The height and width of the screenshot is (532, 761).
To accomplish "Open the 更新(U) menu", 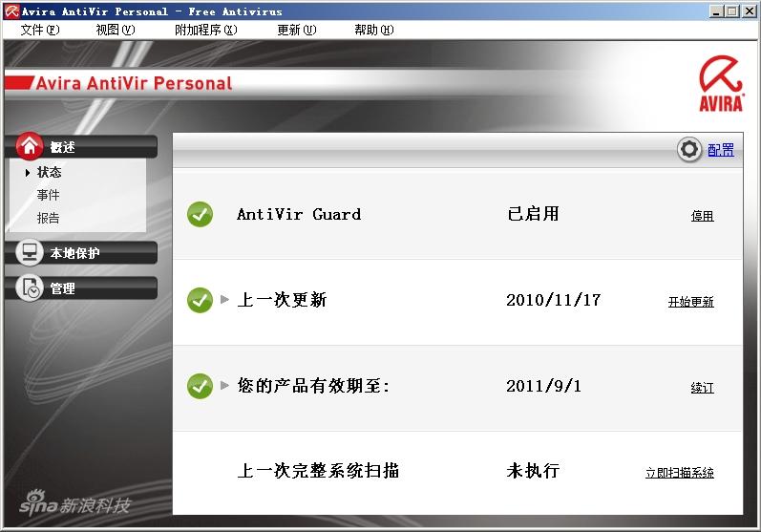I will [297, 31].
